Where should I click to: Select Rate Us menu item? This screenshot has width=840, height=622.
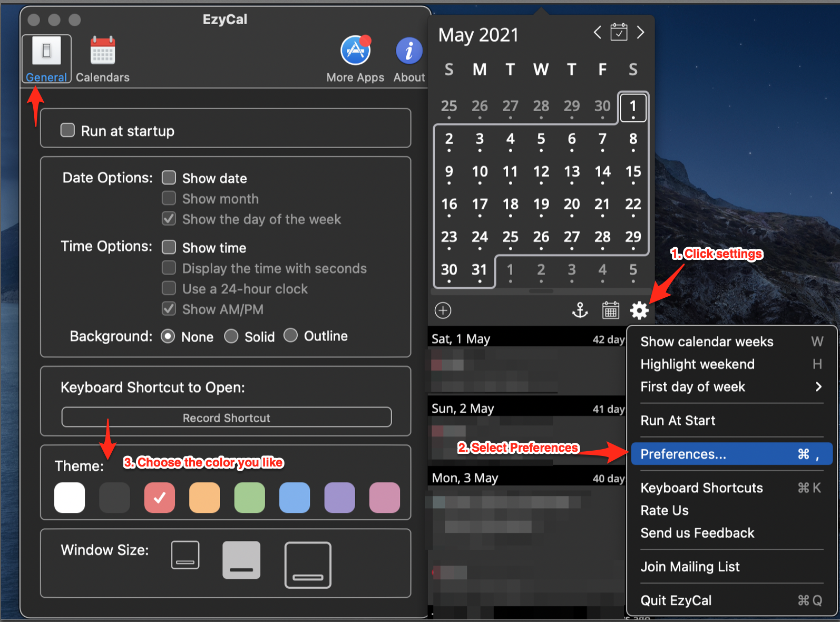731,511
